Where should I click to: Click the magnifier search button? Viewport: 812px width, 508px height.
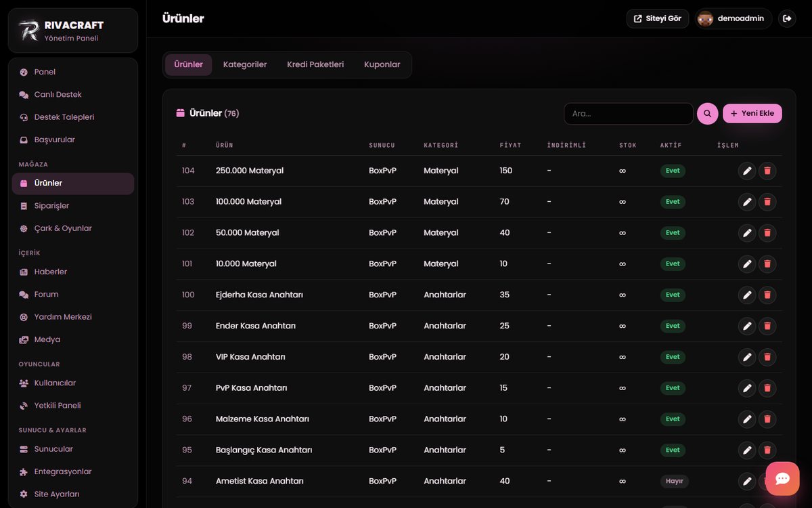708,114
